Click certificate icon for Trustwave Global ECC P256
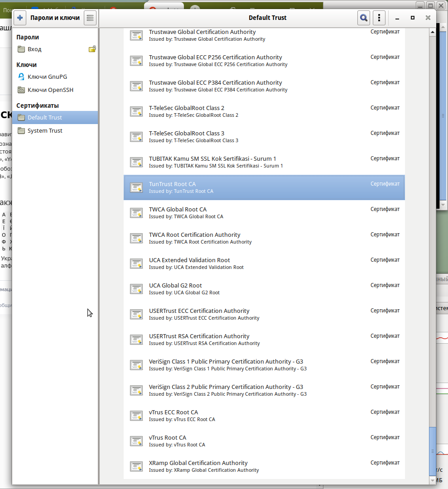The image size is (448, 489). point(136,61)
